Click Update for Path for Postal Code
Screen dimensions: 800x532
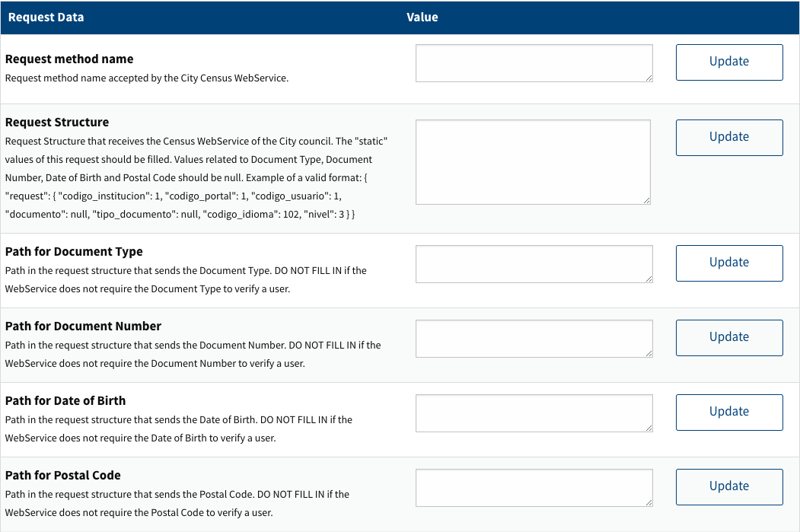coord(728,486)
